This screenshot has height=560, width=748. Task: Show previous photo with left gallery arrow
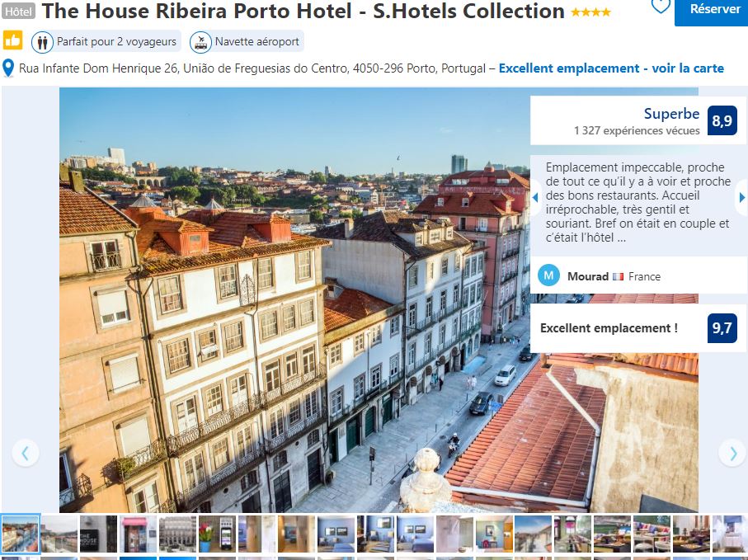click(x=26, y=453)
